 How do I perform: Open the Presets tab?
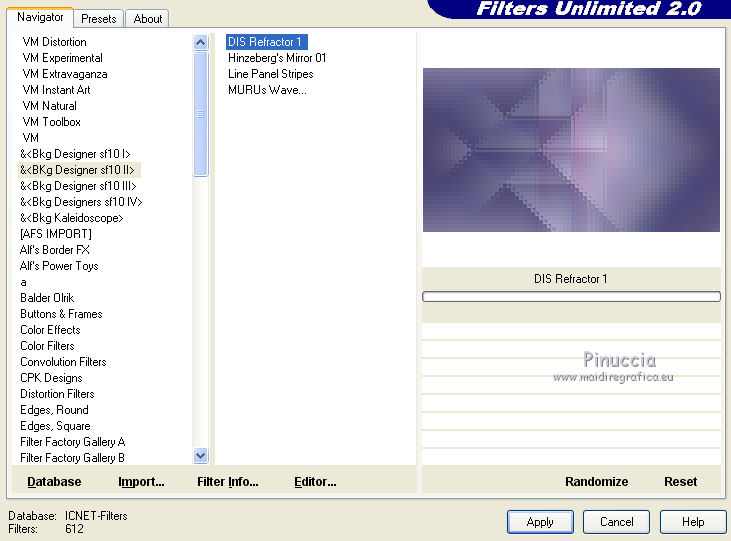coord(98,19)
